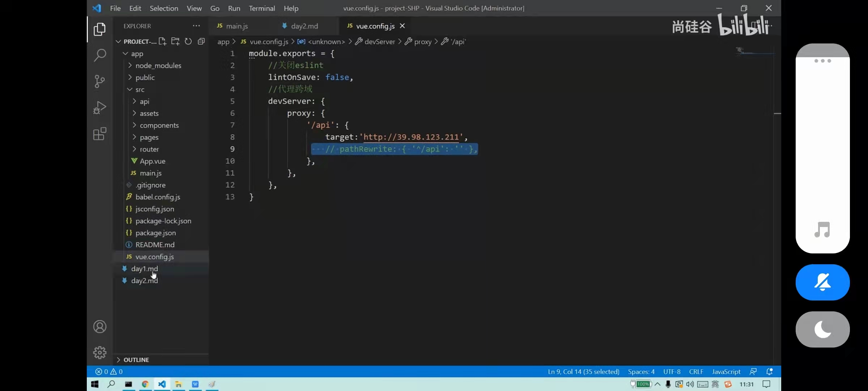868x391 pixels.
Task: Open the Source Control view
Action: pos(100,81)
